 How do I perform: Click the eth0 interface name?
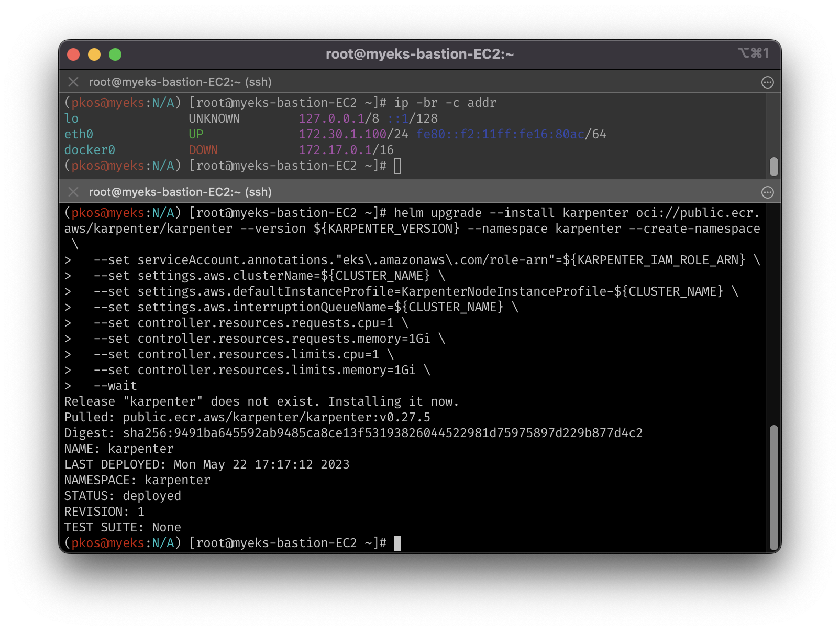79,134
